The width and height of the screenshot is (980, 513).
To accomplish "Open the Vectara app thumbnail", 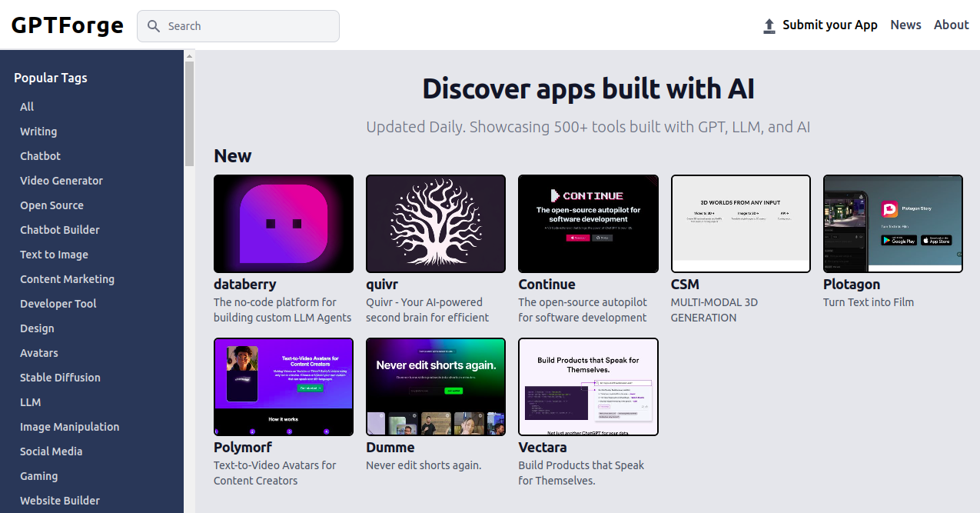I will pos(588,387).
